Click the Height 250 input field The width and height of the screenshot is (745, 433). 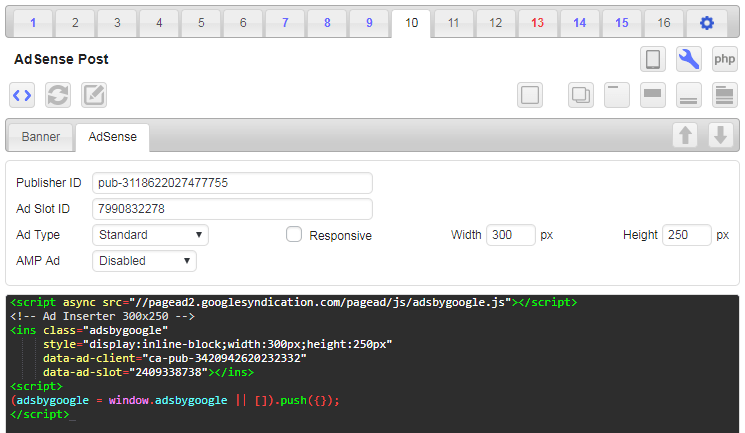tap(687, 235)
